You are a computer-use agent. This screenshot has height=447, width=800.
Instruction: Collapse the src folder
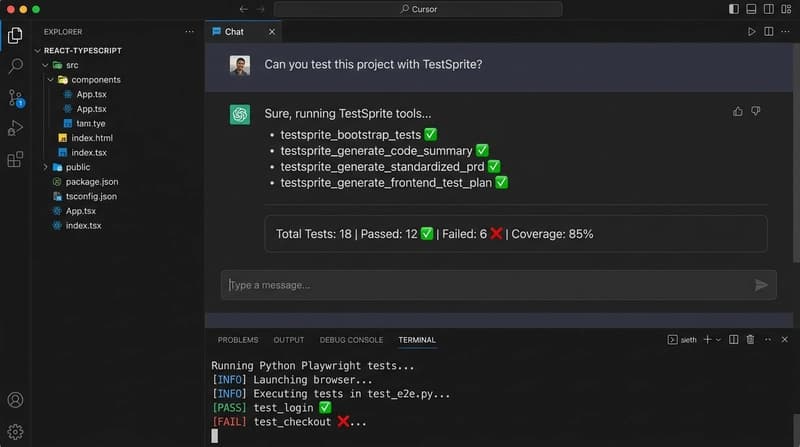pos(45,65)
